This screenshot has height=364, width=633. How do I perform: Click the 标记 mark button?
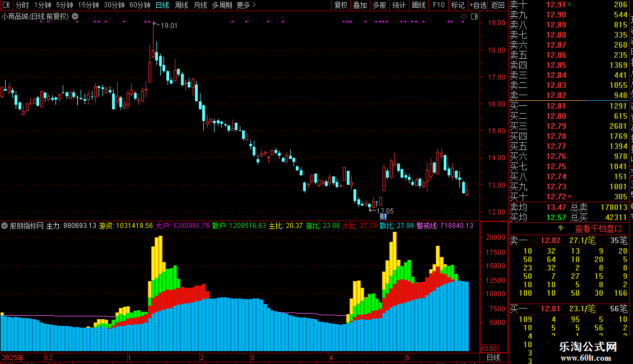click(458, 5)
